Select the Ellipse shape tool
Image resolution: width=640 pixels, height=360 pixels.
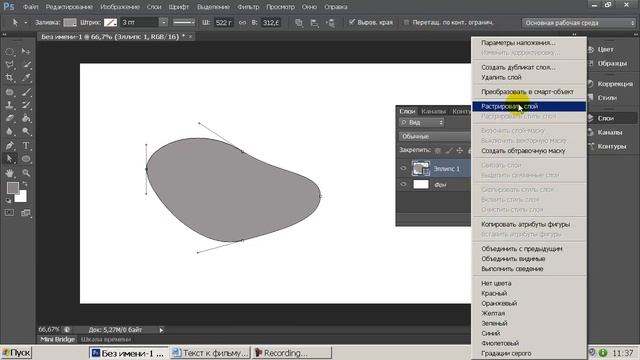tap(26, 159)
